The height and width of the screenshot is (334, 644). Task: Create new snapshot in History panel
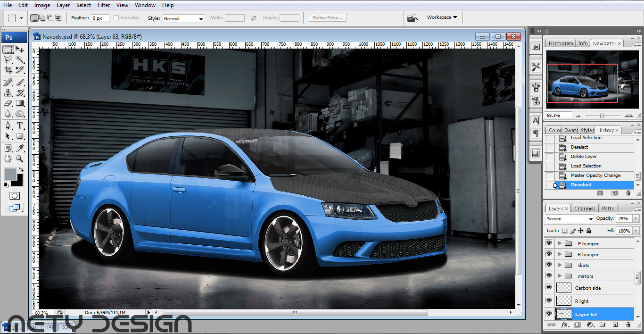[615, 193]
